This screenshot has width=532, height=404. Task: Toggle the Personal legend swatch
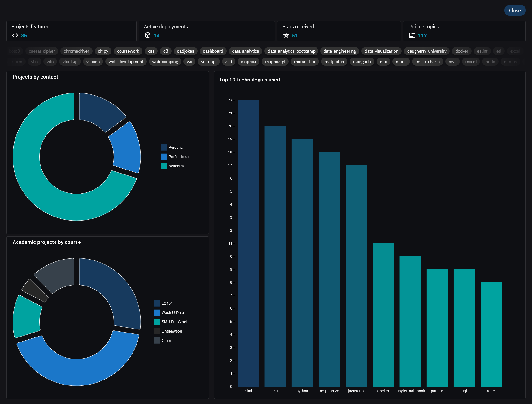pyautogui.click(x=164, y=148)
